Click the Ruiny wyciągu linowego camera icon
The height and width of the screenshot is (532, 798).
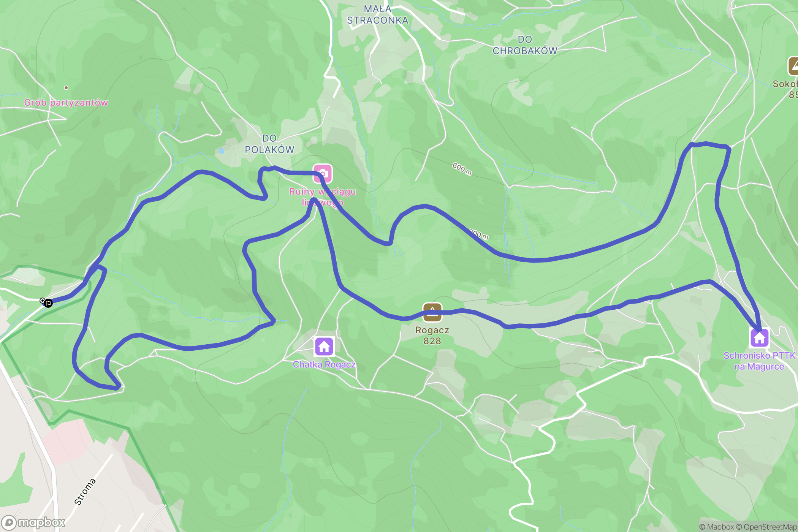coord(322,174)
